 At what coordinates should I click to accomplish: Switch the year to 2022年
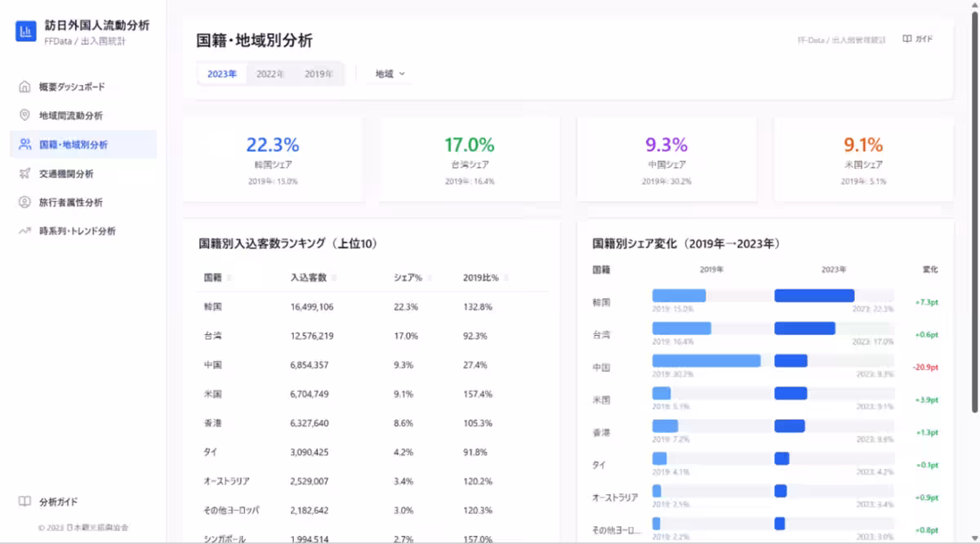click(270, 74)
